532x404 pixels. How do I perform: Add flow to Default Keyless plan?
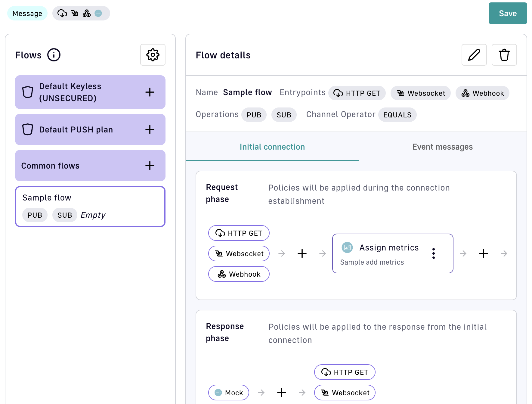pyautogui.click(x=150, y=92)
